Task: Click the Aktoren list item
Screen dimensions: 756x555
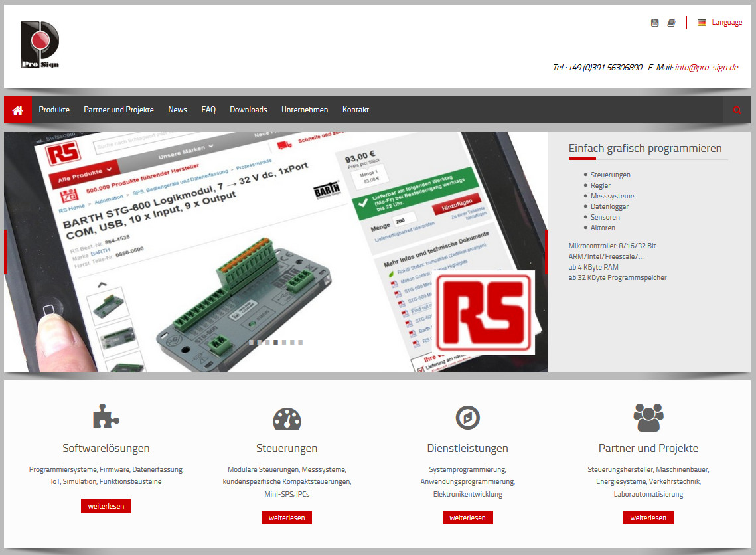Action: click(x=603, y=228)
